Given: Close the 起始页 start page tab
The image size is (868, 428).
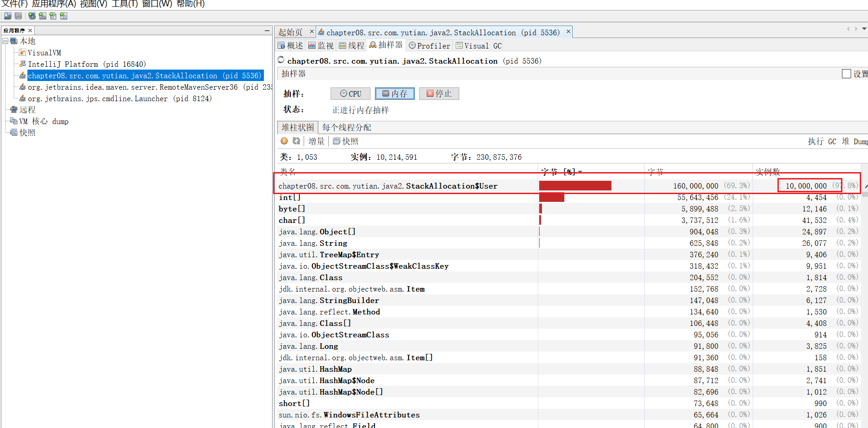Looking at the screenshot, I should coord(312,32).
